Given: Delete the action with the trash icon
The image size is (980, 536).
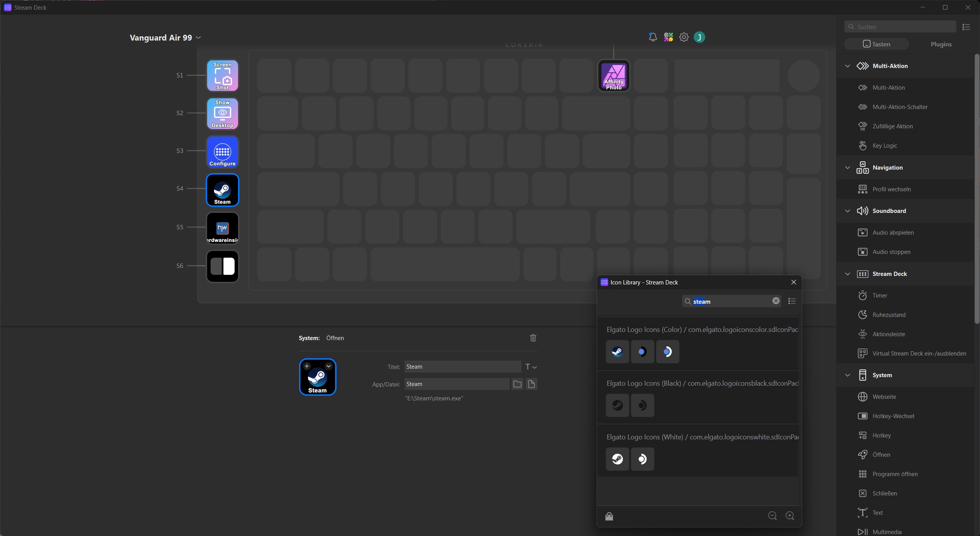Looking at the screenshot, I should pos(533,338).
